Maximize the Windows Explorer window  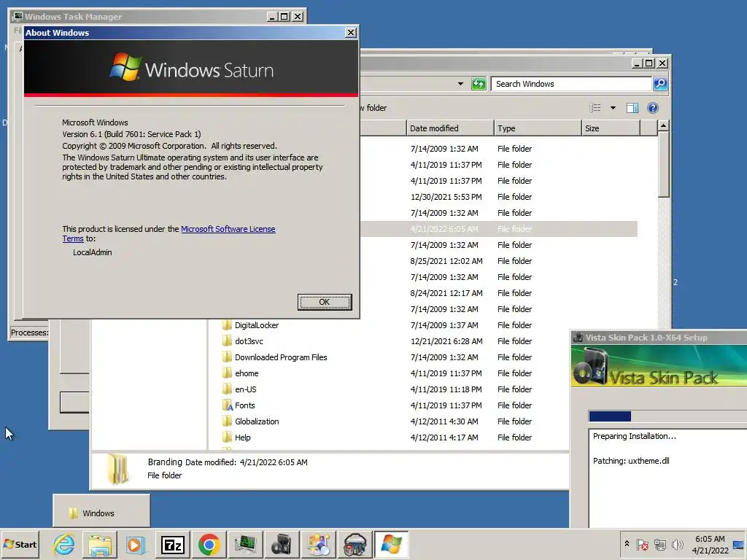click(649, 63)
